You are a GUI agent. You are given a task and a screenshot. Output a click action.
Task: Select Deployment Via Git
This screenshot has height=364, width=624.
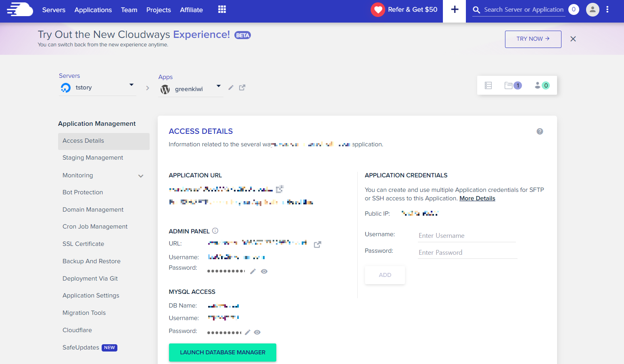(x=90, y=279)
